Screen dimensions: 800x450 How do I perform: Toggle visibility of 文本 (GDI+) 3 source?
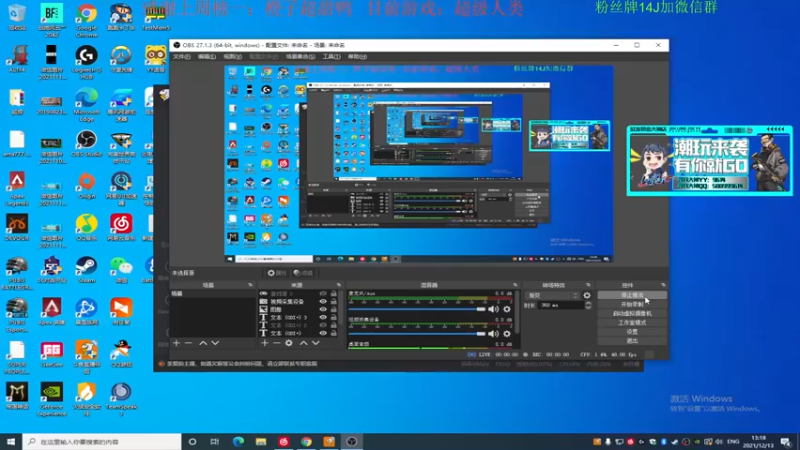tap(323, 317)
